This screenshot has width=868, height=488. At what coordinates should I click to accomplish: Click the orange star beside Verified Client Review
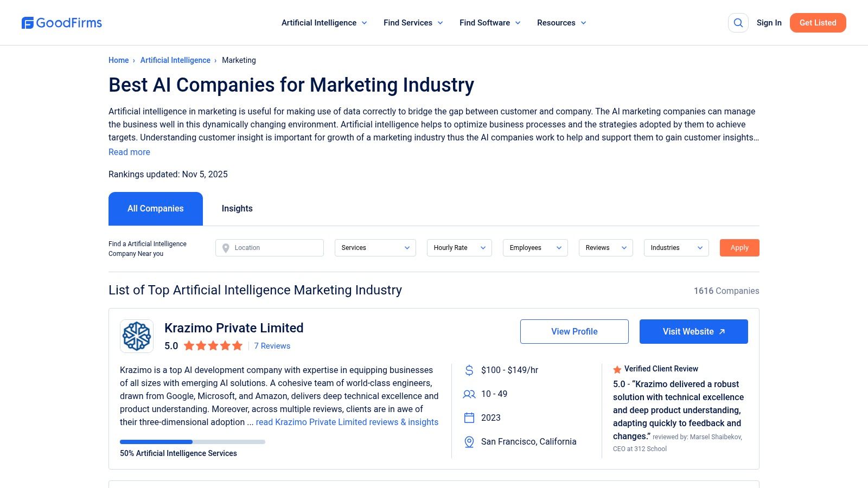click(617, 369)
